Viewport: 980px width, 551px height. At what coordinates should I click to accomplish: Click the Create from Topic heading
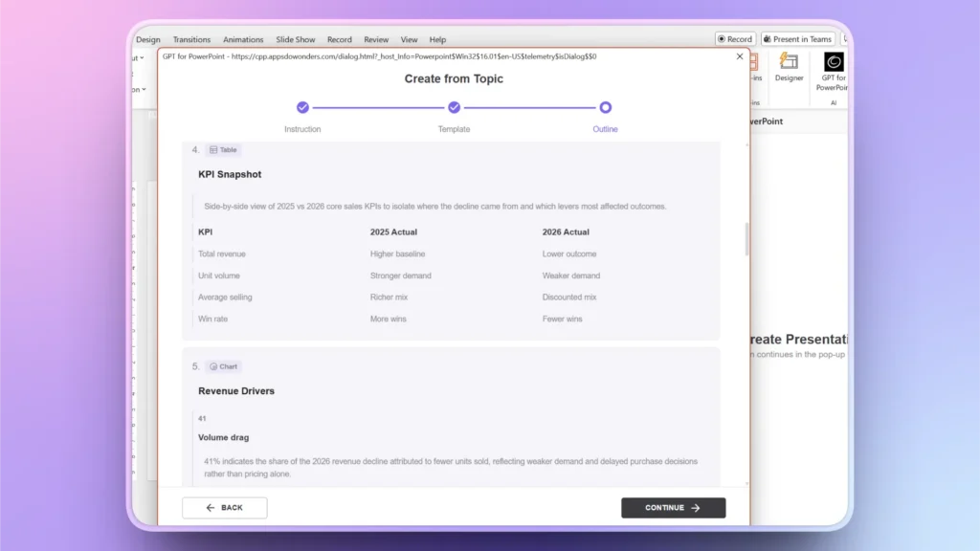pyautogui.click(x=454, y=78)
